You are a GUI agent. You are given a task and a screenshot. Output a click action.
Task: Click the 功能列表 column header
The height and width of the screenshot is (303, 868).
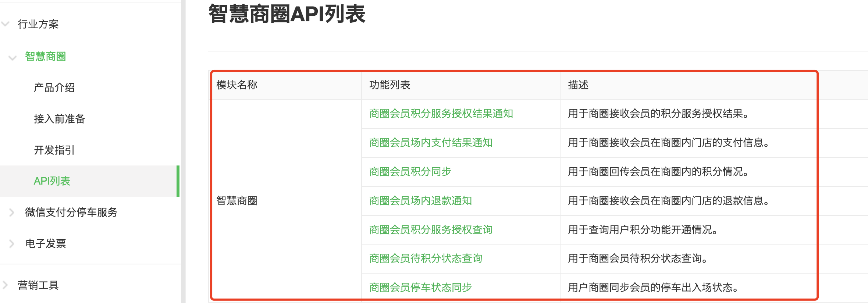point(390,85)
